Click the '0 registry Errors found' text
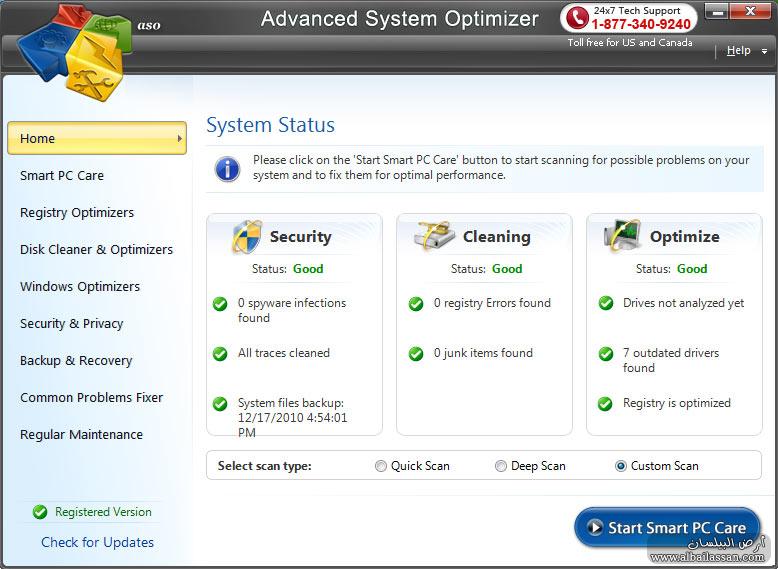 click(x=492, y=303)
